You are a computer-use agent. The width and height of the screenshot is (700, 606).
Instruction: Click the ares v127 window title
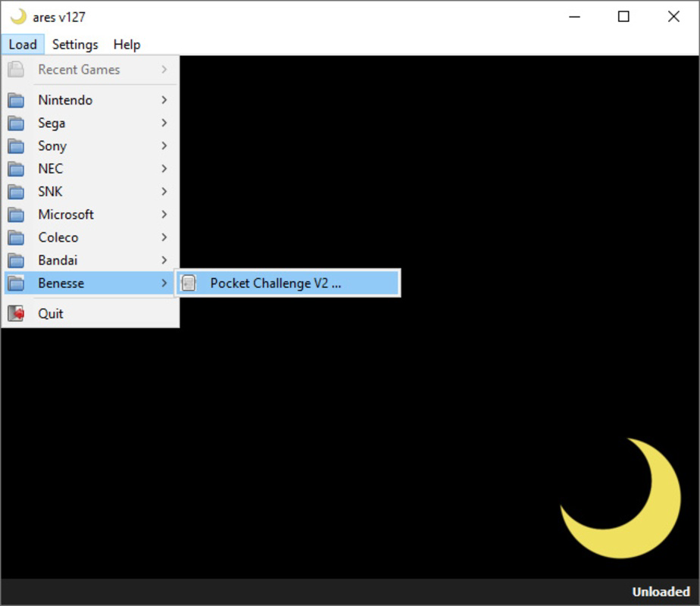point(59,17)
